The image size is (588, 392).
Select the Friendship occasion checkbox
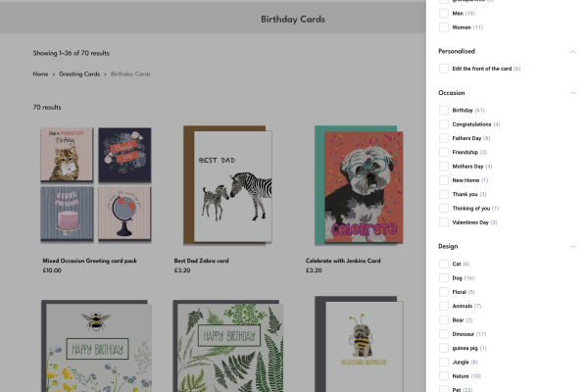(444, 153)
